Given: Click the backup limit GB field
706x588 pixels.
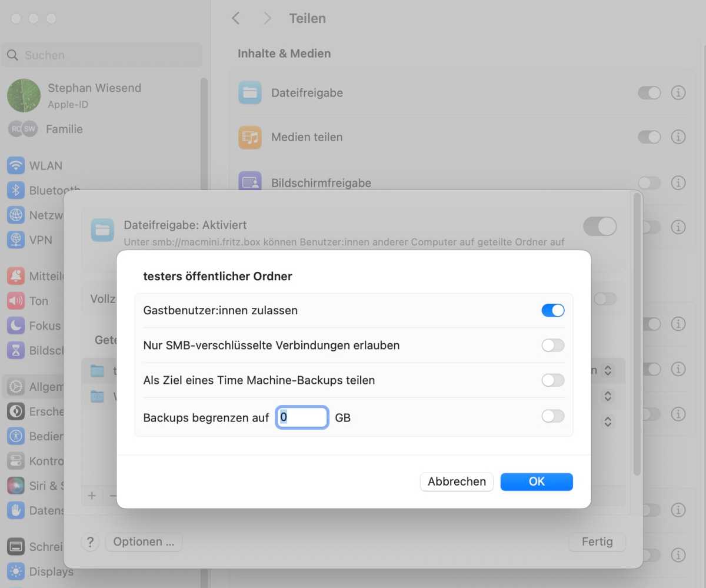Looking at the screenshot, I should 302,417.
